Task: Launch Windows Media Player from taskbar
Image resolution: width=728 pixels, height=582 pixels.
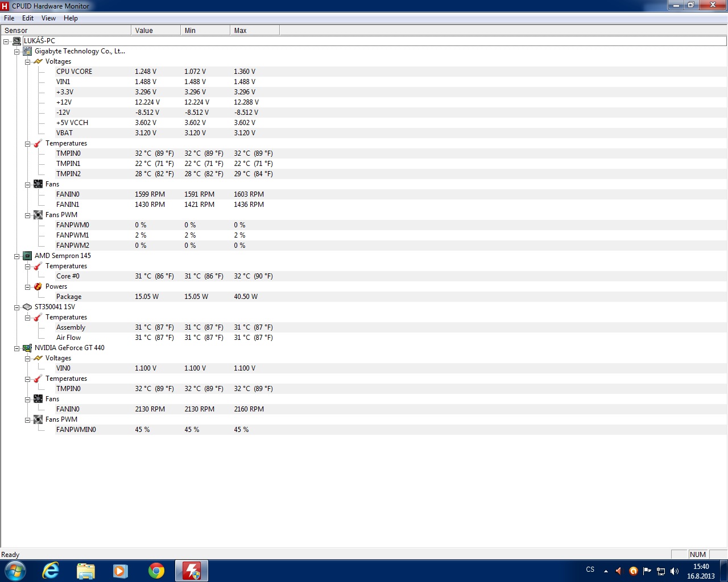Action: click(x=121, y=571)
